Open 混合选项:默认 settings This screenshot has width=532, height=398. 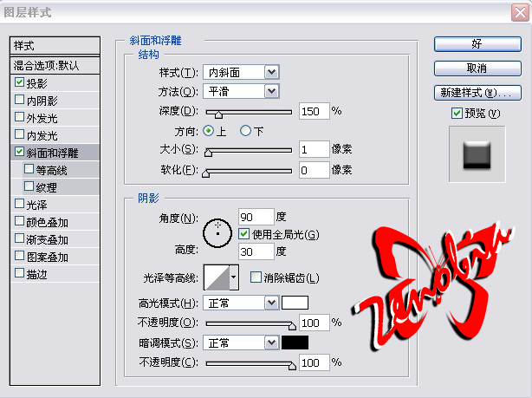coord(55,65)
